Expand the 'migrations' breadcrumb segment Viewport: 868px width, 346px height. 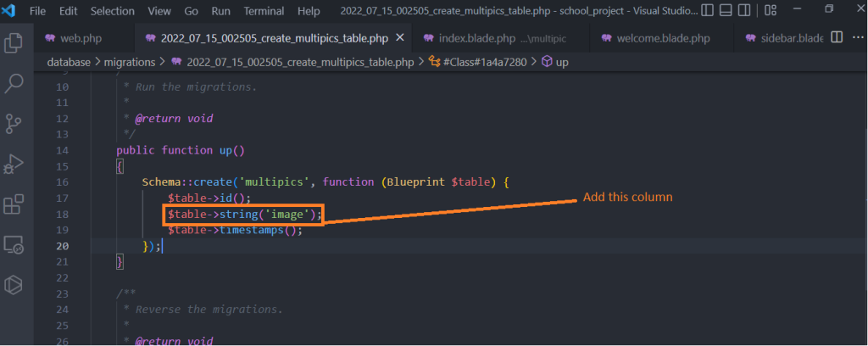pos(130,62)
